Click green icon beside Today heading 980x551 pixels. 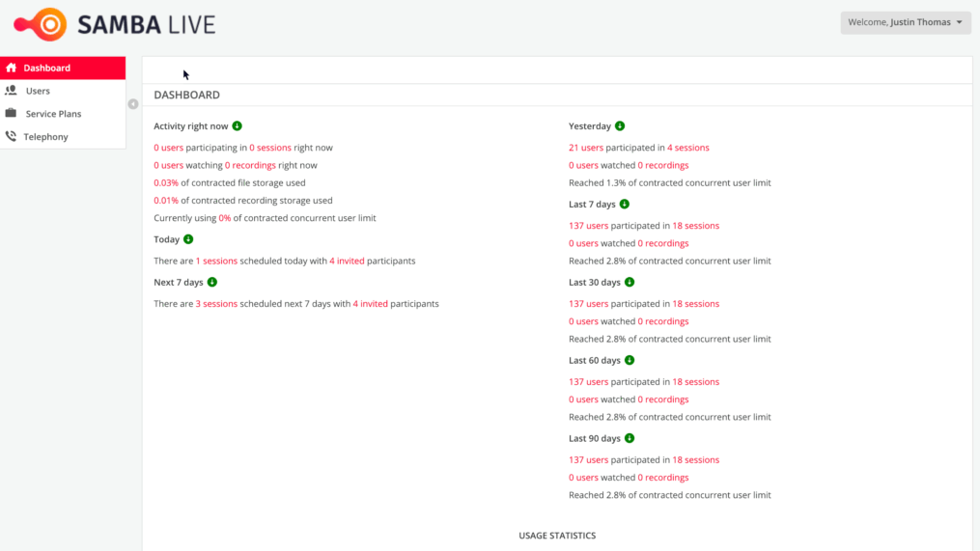pos(188,239)
